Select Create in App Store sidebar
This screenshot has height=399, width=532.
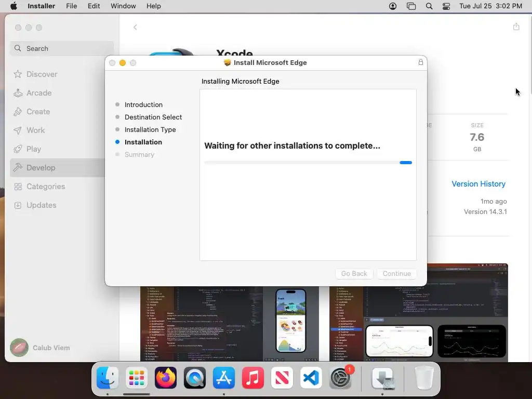click(x=58, y=112)
